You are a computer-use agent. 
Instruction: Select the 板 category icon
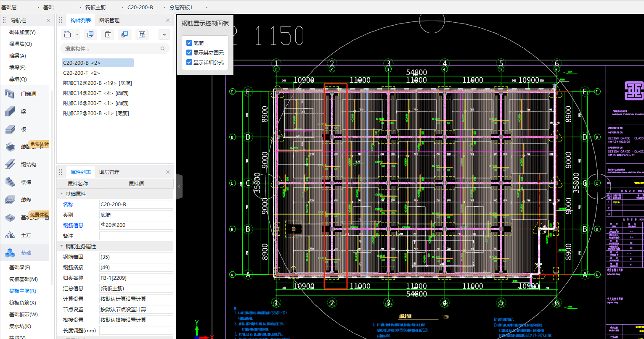11,129
